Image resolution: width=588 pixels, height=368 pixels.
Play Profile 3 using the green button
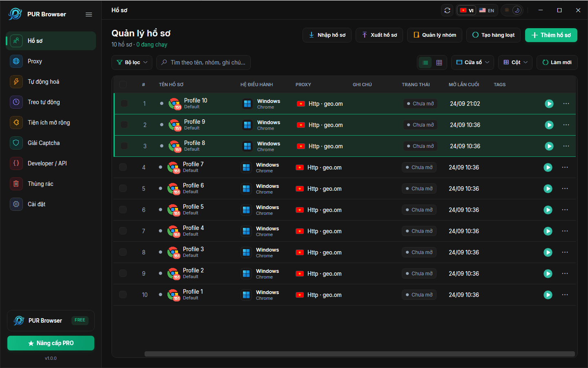click(x=548, y=252)
